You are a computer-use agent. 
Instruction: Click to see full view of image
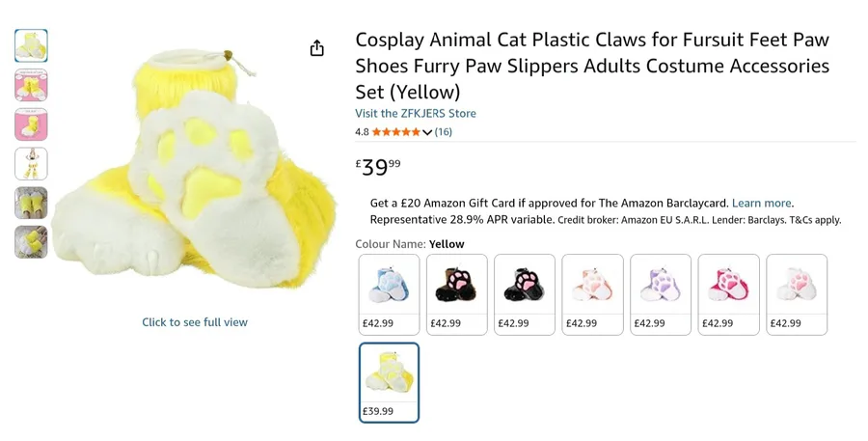(195, 322)
